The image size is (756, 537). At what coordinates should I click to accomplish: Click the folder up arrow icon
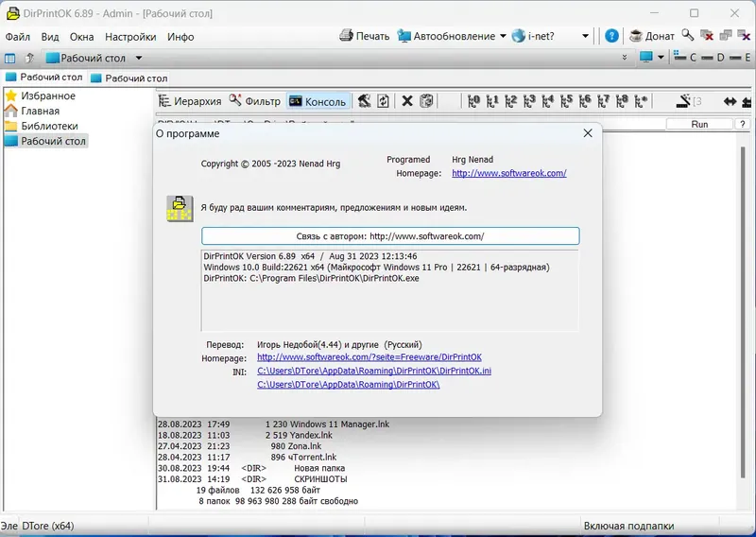(x=29, y=58)
